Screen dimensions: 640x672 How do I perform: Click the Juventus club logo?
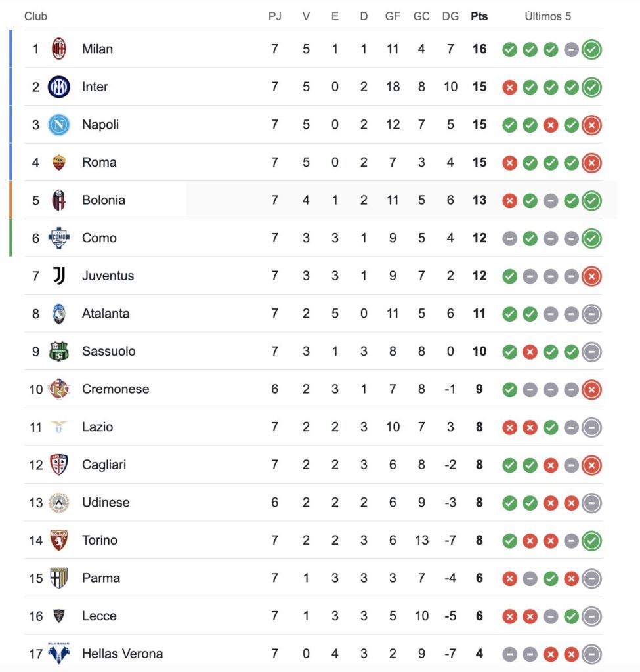tap(59, 276)
